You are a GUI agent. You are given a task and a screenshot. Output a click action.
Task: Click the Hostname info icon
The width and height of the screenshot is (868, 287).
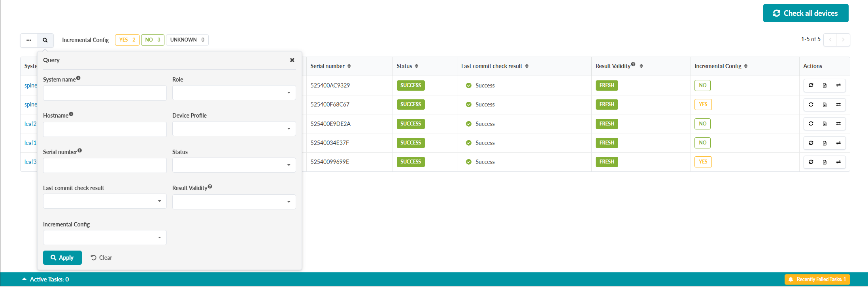(71, 114)
